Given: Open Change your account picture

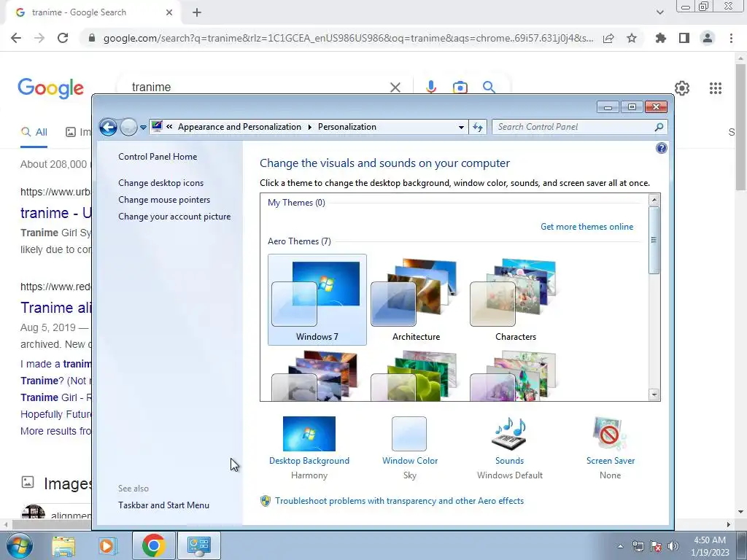Looking at the screenshot, I should (174, 216).
